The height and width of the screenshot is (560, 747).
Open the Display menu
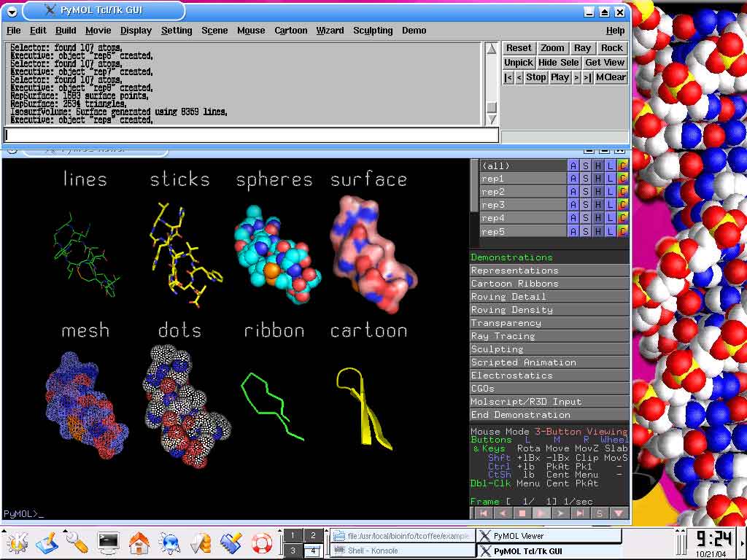point(136,31)
